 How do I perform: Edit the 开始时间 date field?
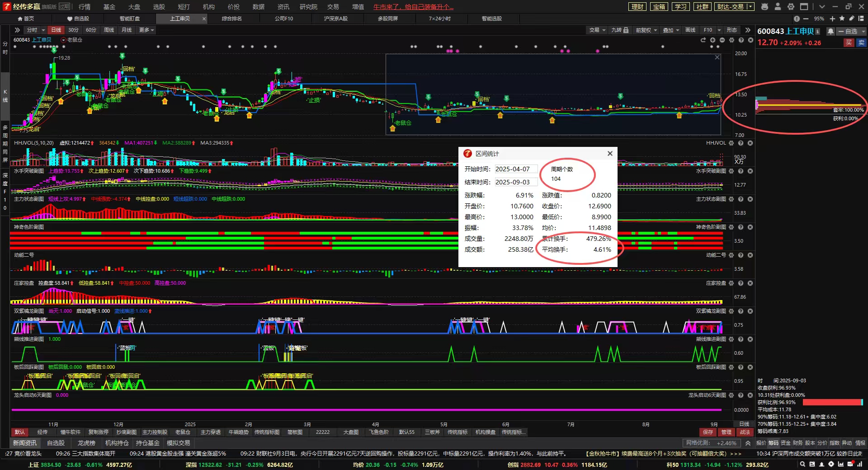tap(516, 169)
